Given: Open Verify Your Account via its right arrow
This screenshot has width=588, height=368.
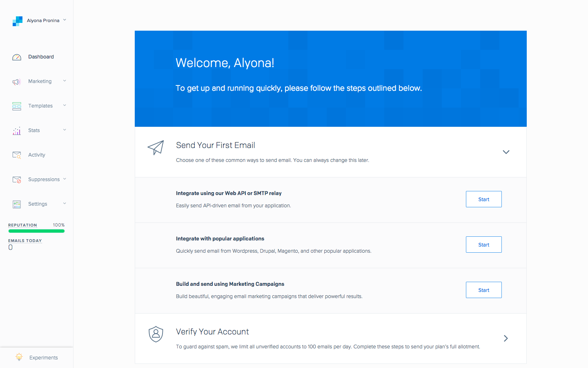Looking at the screenshot, I should [506, 339].
